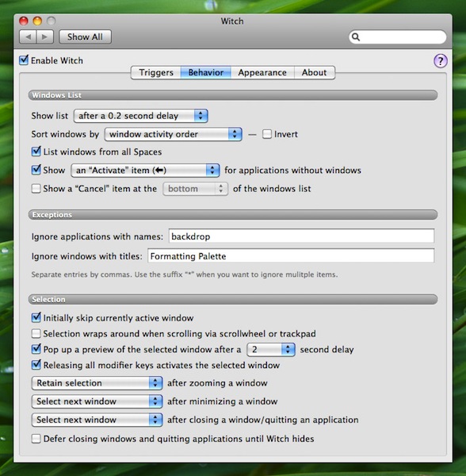This screenshot has height=476, width=466.
Task: Click the "after zooming a window" label
Action: coord(217,383)
